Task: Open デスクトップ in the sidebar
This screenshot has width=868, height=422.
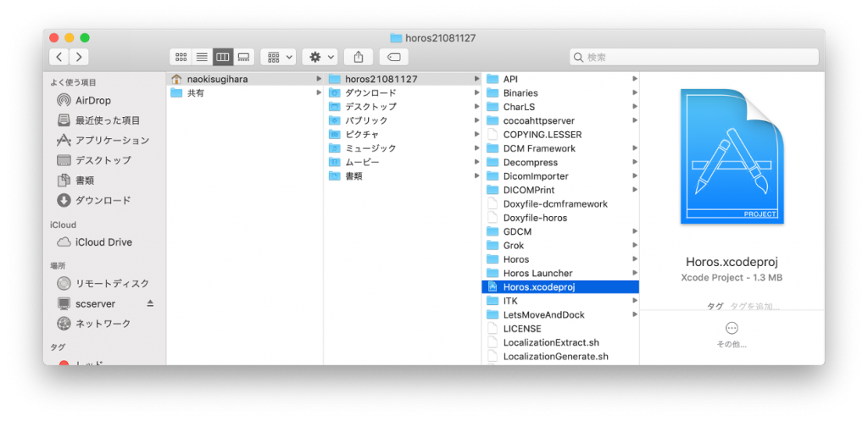Action: point(94,160)
